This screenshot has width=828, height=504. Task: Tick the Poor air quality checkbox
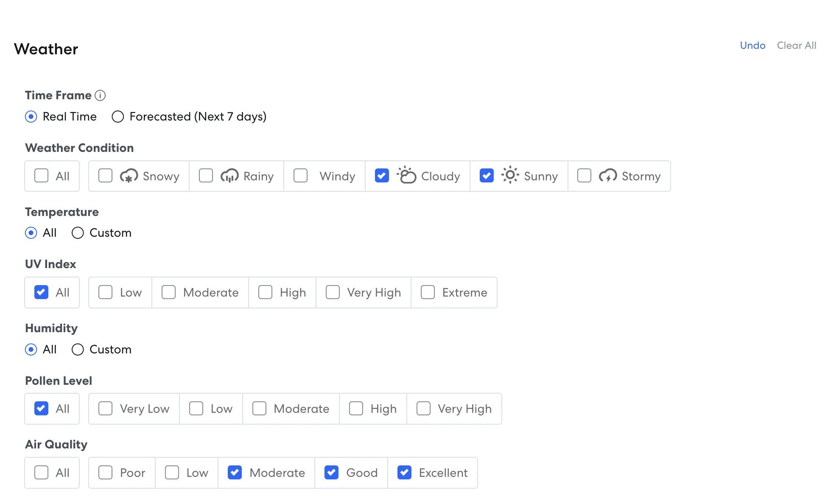(105, 473)
